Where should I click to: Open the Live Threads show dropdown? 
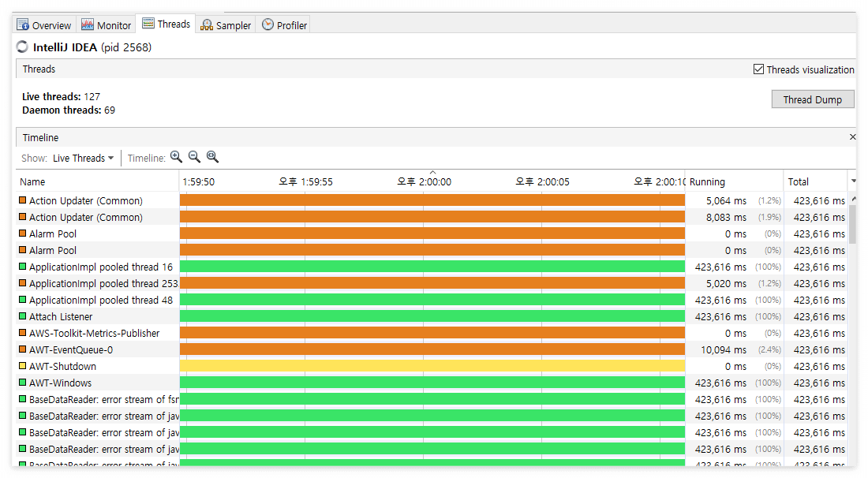tap(83, 159)
